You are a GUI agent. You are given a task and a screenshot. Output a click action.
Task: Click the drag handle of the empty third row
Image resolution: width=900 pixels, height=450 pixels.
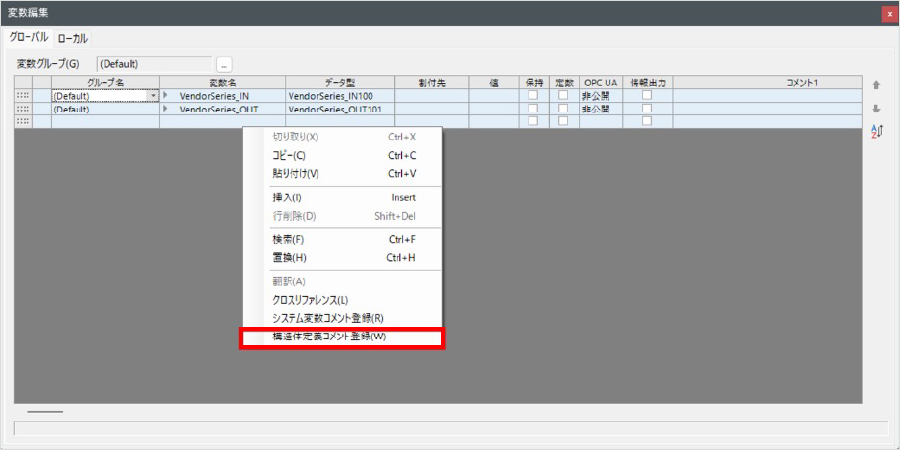click(22, 121)
